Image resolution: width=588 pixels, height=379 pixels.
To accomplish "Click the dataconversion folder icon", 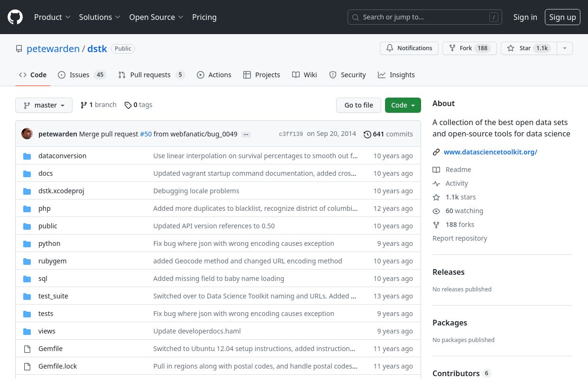I will [27, 156].
